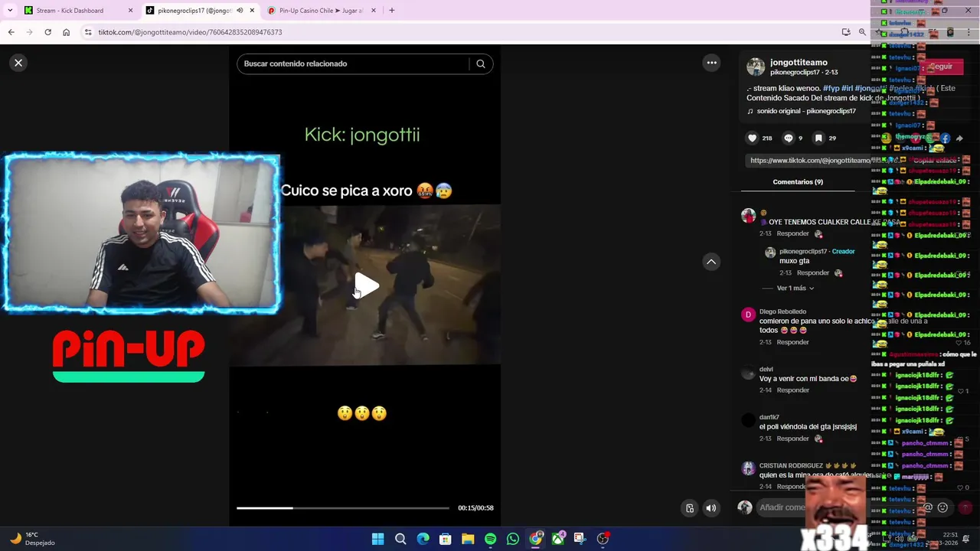Select the Comentarios (9) tab
Screen dimensions: 980x551
(x=798, y=181)
